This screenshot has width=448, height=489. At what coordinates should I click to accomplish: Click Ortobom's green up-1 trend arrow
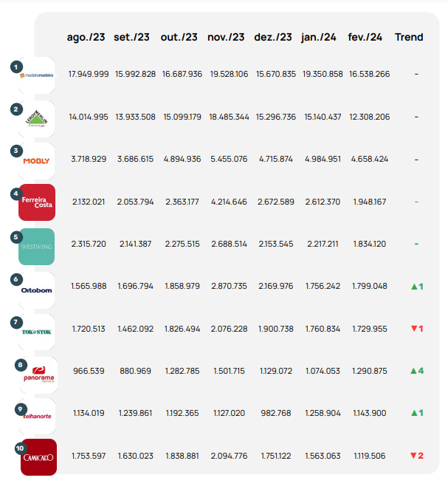coord(416,286)
